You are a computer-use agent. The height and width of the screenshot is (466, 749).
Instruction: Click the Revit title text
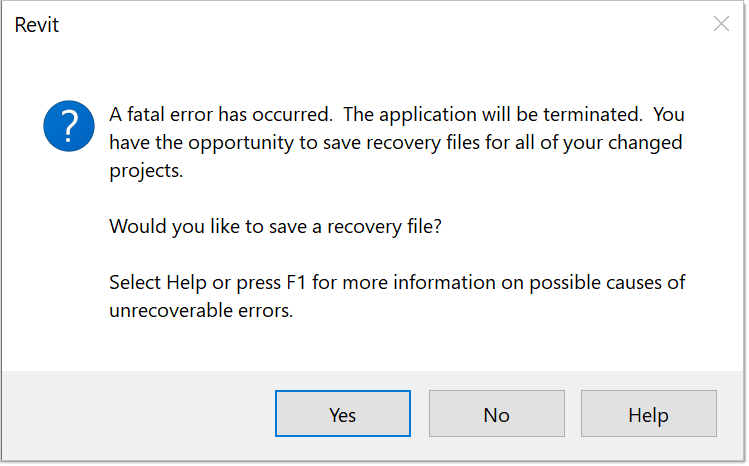[x=37, y=25]
